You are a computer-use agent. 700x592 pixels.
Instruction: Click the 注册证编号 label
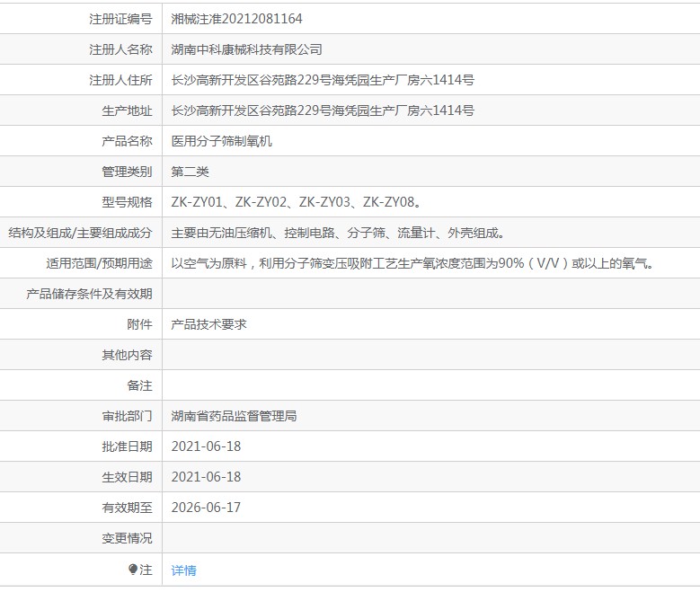tap(120, 19)
